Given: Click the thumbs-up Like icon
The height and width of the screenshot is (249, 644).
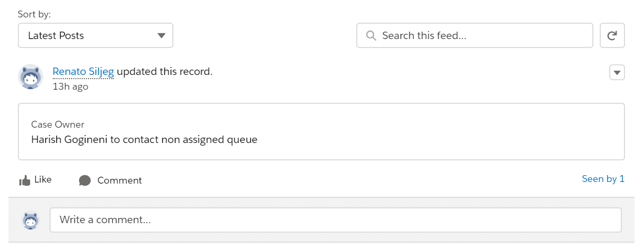Looking at the screenshot, I should coord(25,180).
